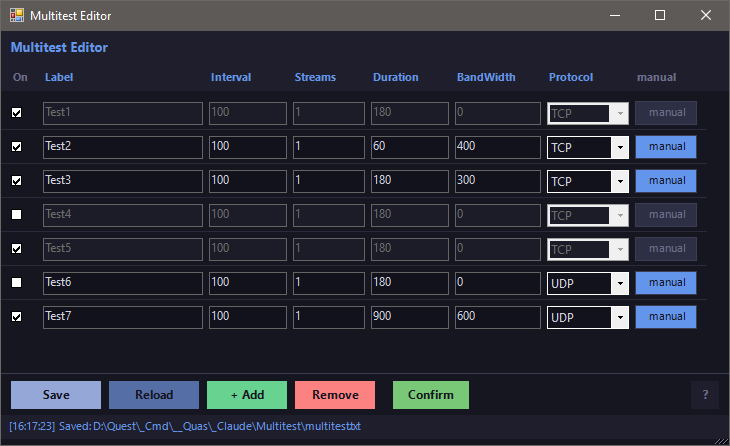Disable the Test7 row checkbox
Viewport: 730px width, 446px height.
point(16,317)
